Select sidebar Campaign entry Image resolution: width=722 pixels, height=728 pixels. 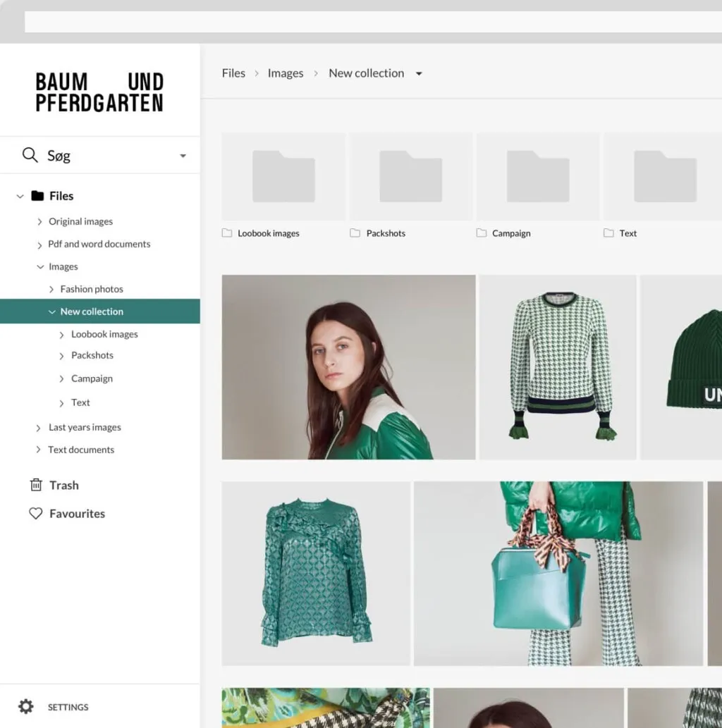point(92,378)
